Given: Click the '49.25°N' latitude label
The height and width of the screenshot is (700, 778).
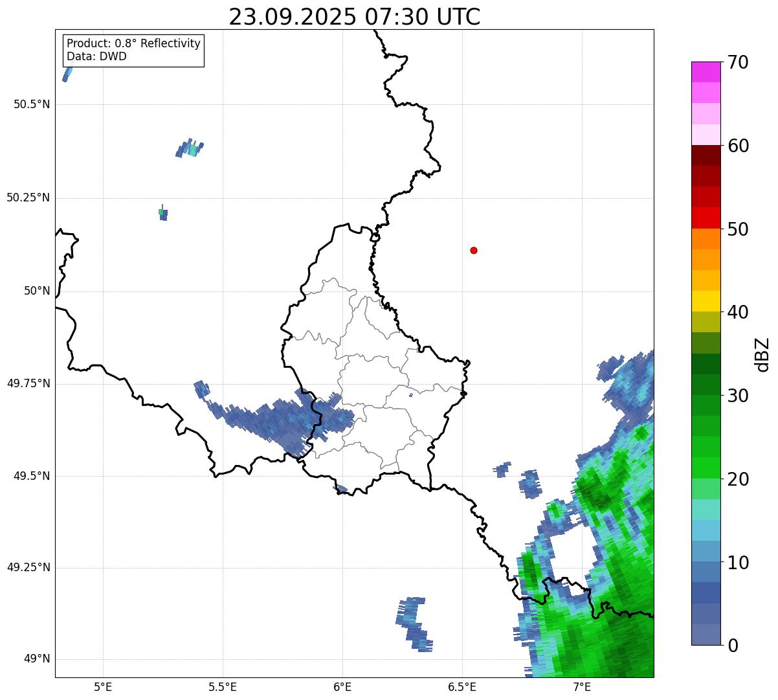Looking at the screenshot, I should 28,567.
